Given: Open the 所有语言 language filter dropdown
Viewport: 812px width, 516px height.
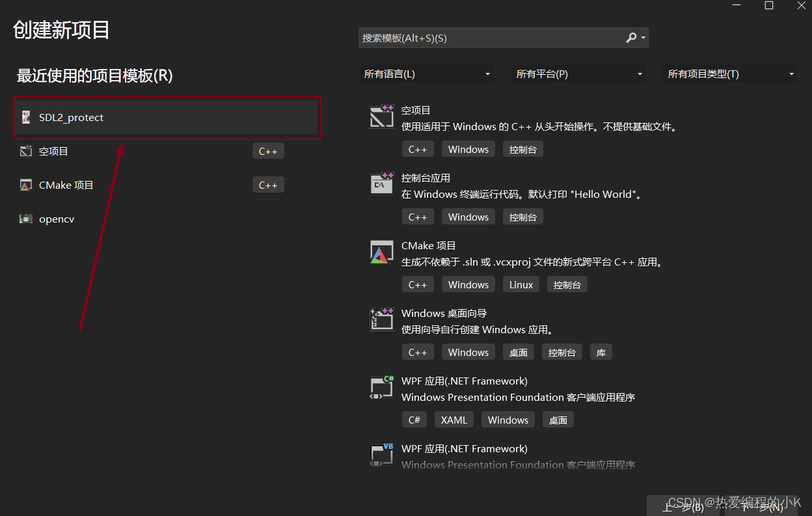Looking at the screenshot, I should tap(426, 74).
